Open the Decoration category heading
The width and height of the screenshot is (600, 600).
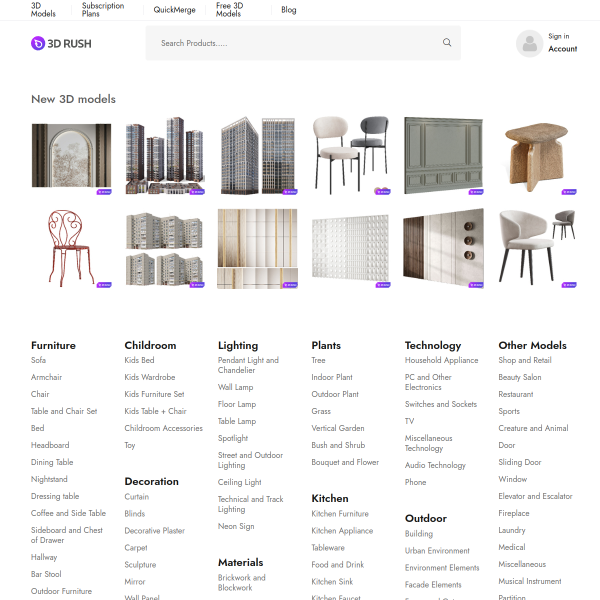(152, 481)
